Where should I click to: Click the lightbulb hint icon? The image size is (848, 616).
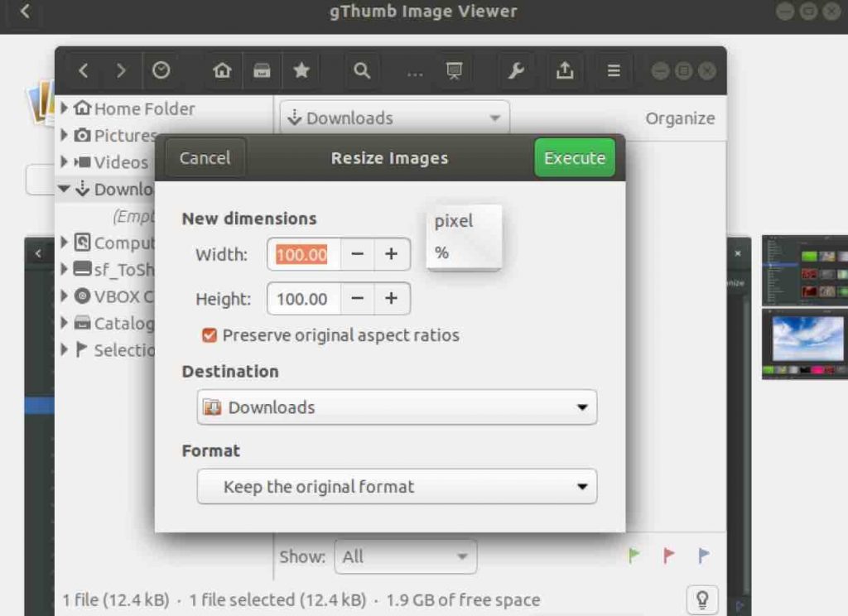pyautogui.click(x=701, y=599)
